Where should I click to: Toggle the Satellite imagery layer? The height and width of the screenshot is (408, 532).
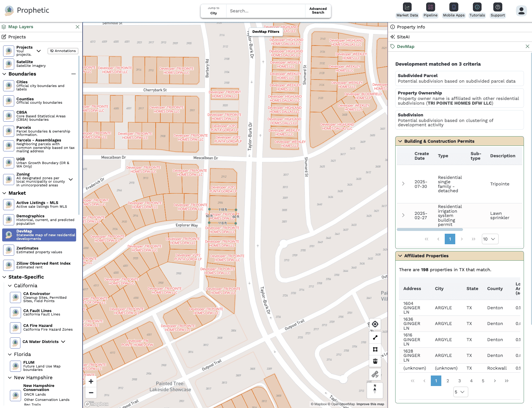click(x=40, y=64)
